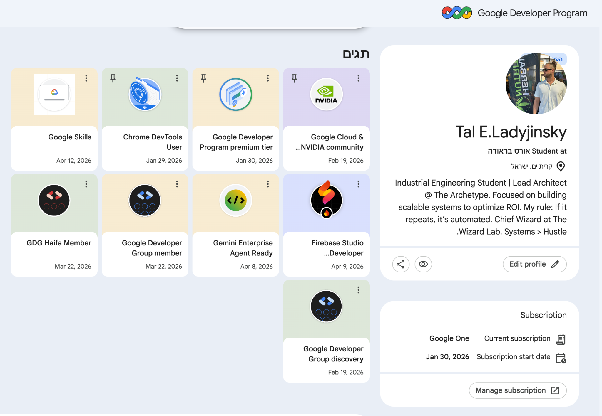The image size is (602, 416).
Task: Open options menu on Firebase Studio Developer badge
Action: pos(358,184)
